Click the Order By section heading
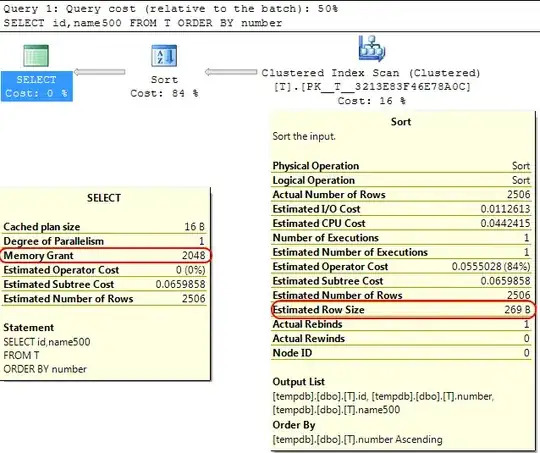This screenshot has width=540, height=453. [294, 425]
